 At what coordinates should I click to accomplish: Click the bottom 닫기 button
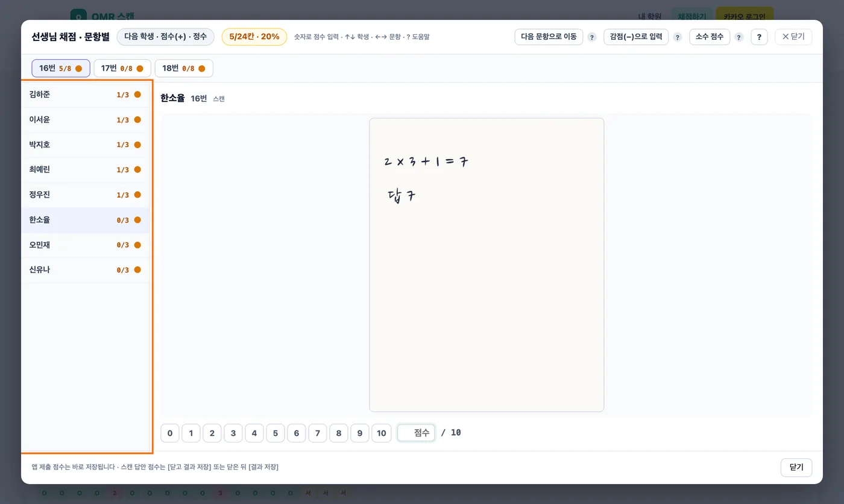(796, 467)
